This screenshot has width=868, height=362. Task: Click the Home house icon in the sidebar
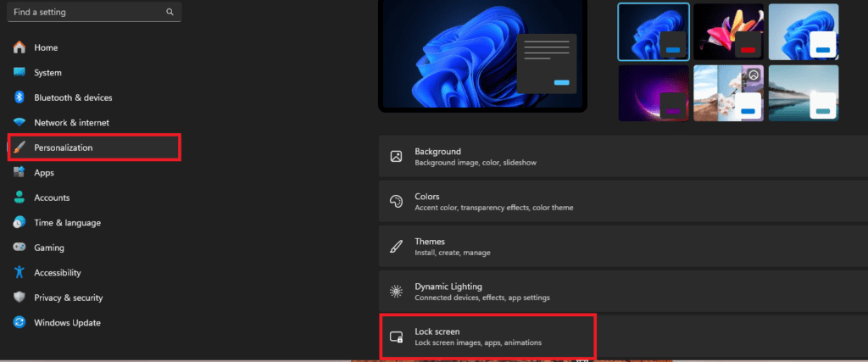19,47
